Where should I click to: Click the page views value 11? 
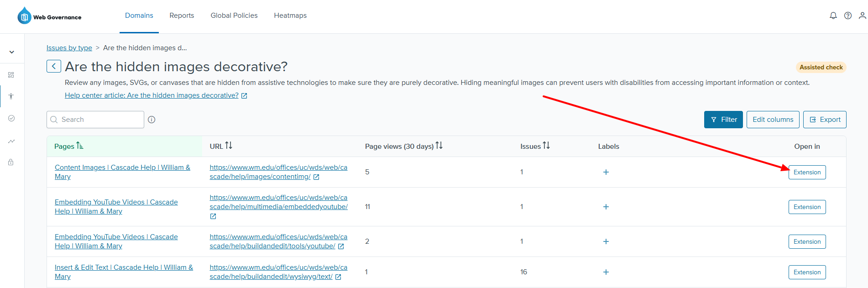tap(367, 207)
